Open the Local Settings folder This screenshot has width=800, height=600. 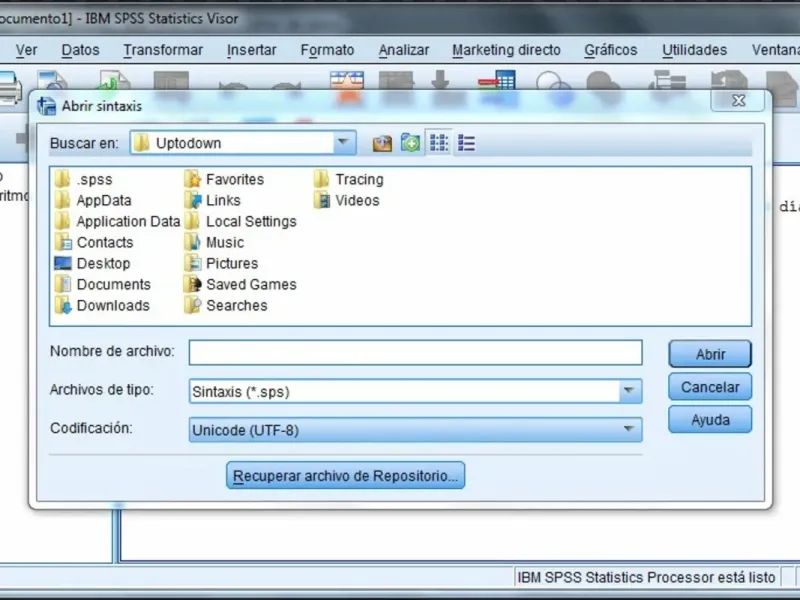[x=240, y=221]
